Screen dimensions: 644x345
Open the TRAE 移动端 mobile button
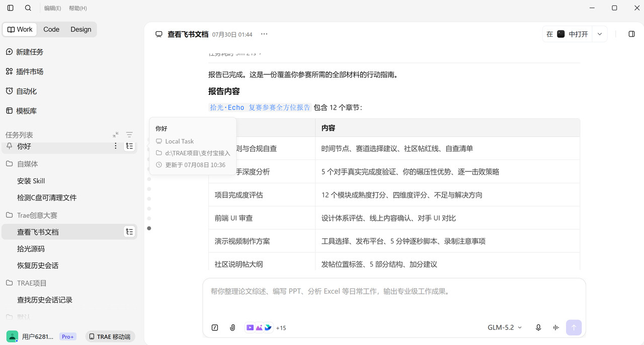(110, 336)
